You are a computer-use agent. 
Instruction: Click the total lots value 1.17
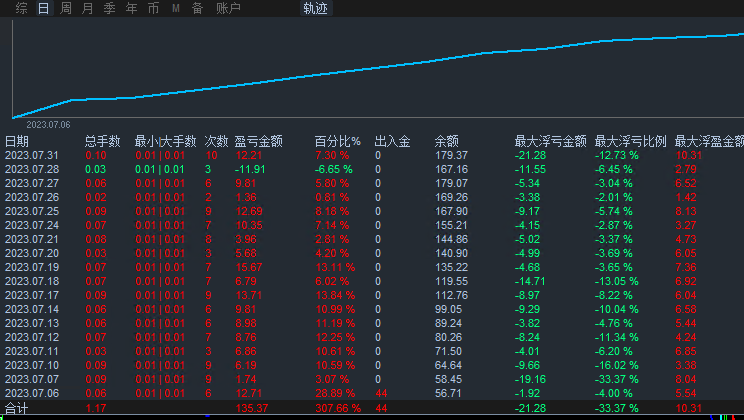[96, 408]
